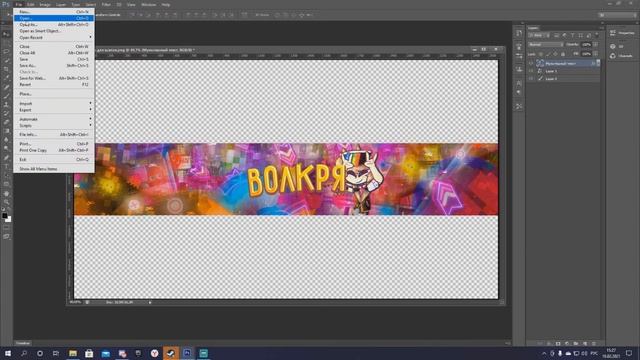Toggle visibility eye of middle layer row
This screenshot has width=640, height=360.
pyautogui.click(x=531, y=71)
